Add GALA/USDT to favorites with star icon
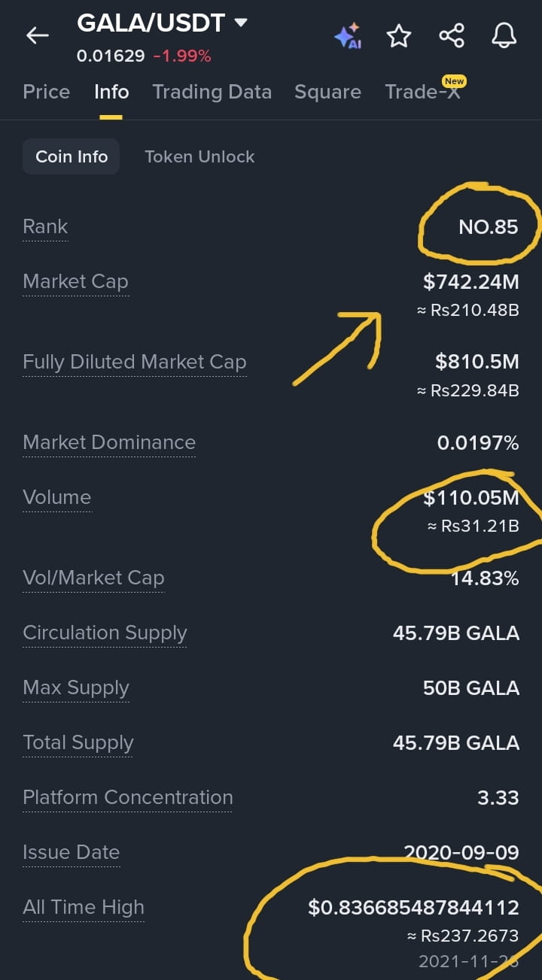 [x=399, y=35]
